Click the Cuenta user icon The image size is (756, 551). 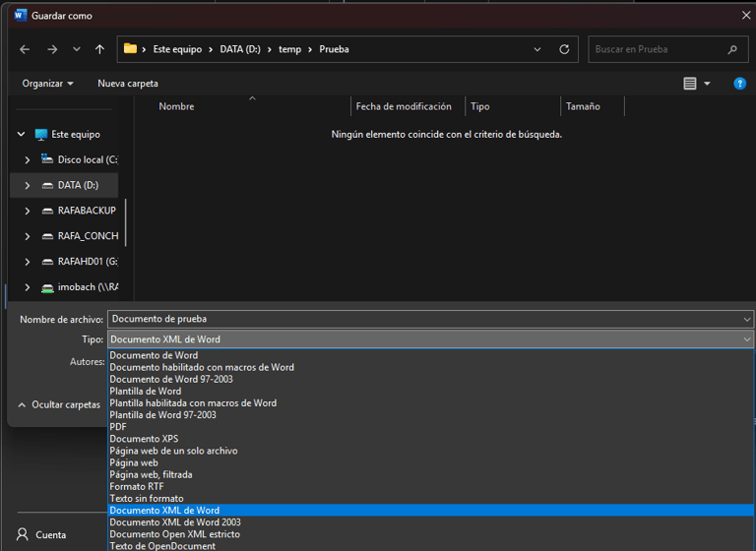23,534
